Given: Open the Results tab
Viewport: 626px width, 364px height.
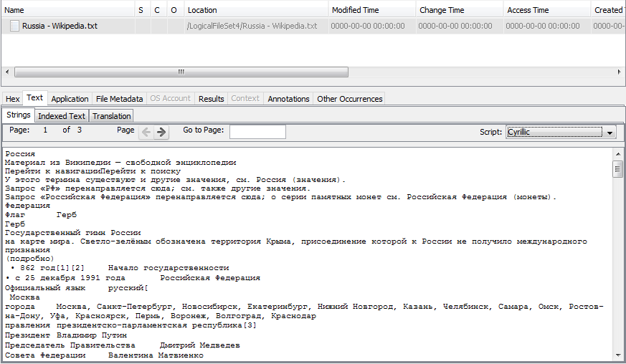Looking at the screenshot, I should 211,99.
